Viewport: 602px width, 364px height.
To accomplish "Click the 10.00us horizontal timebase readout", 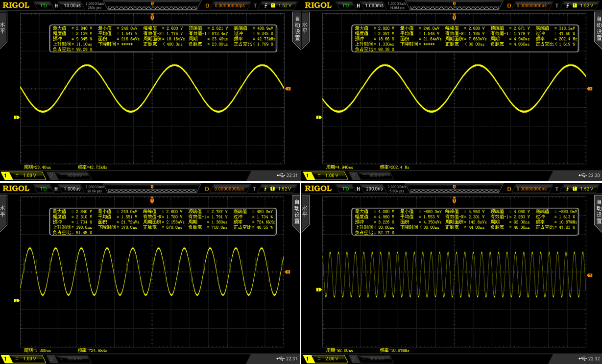I will tap(72, 5).
